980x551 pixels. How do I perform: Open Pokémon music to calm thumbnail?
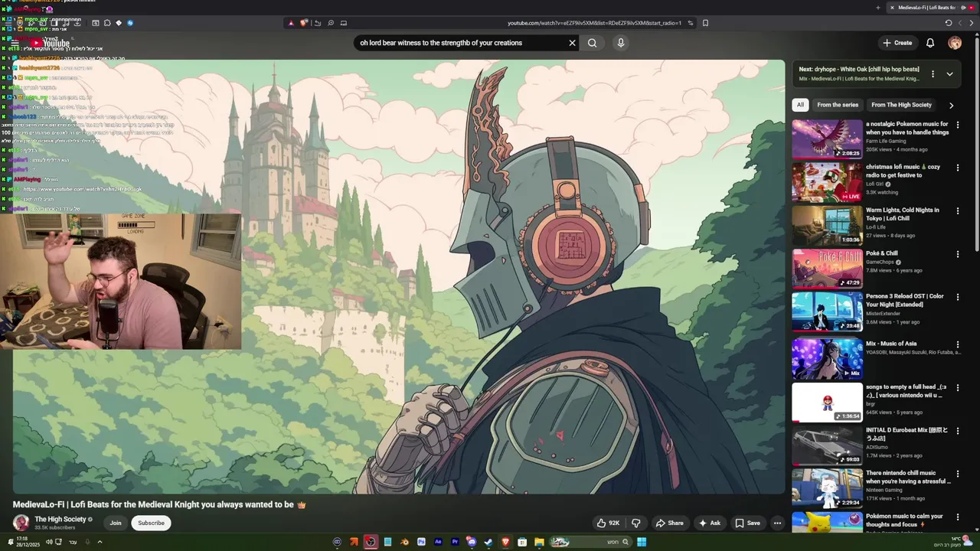coord(827,522)
